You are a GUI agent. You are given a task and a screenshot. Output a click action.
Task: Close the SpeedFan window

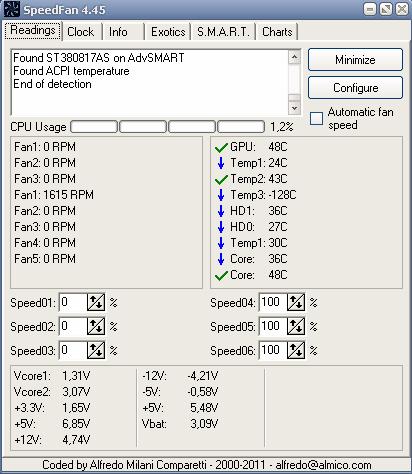[x=402, y=9]
